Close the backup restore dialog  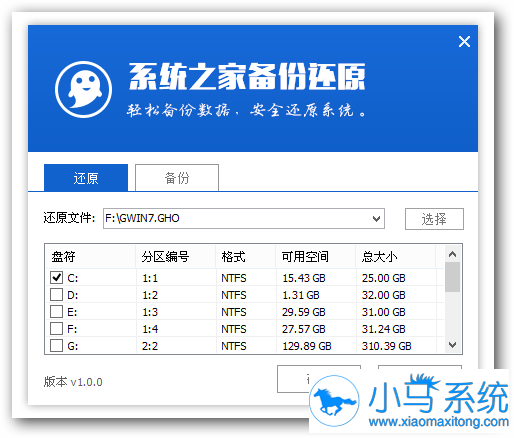[x=464, y=42]
